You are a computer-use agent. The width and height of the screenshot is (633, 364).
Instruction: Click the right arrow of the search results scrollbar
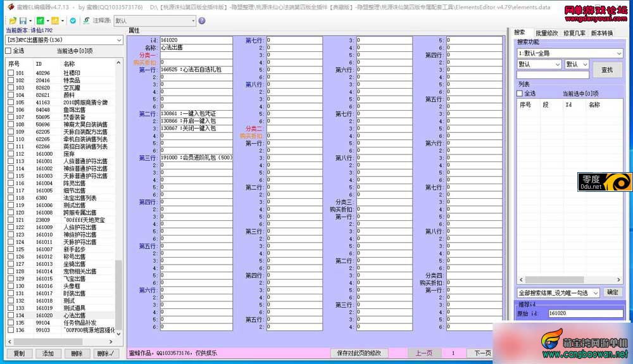point(618,280)
